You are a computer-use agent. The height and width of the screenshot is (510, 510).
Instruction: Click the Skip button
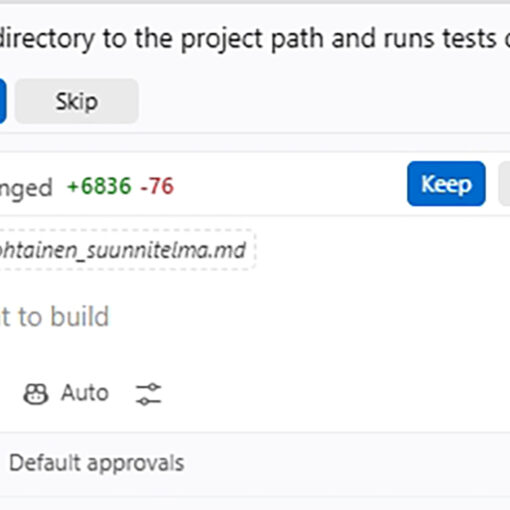click(x=76, y=101)
